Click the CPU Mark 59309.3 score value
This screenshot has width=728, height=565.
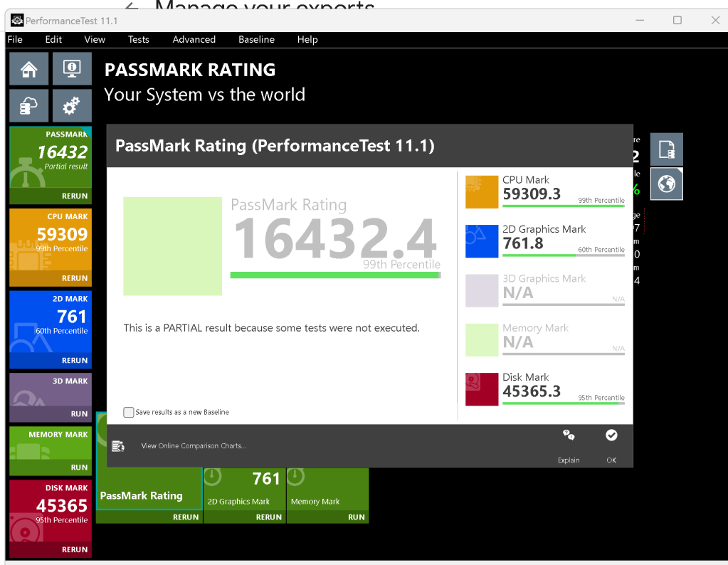[532, 194]
